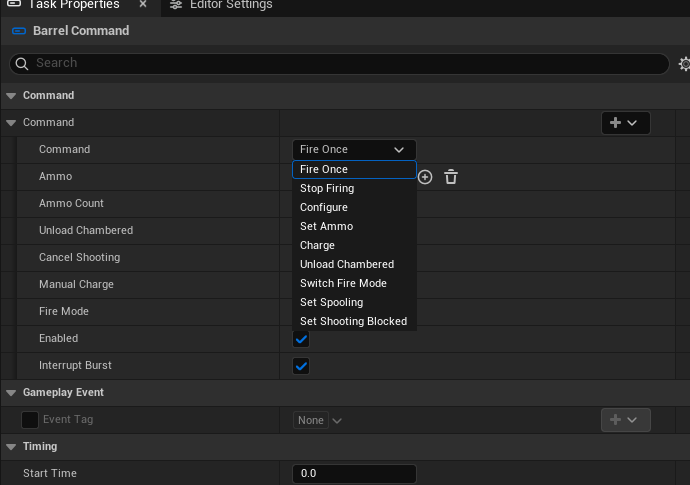This screenshot has width=690, height=485.
Task: Choose Set Ammo in the command list
Action: tap(354, 226)
